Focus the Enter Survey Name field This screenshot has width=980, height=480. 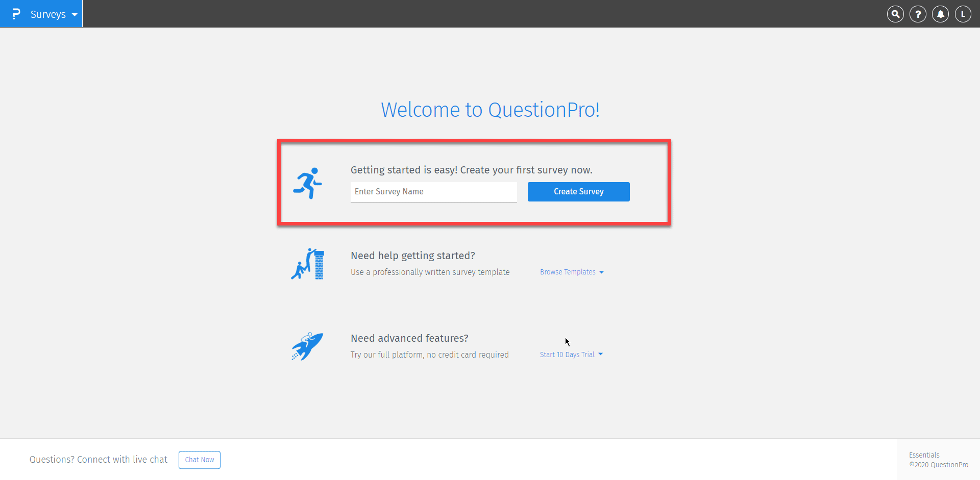click(x=434, y=192)
